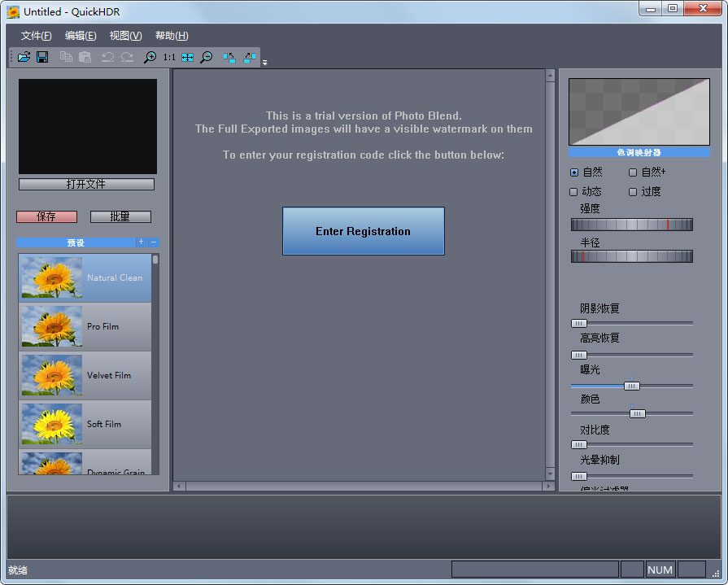Remove a preset with the minus button

click(154, 242)
